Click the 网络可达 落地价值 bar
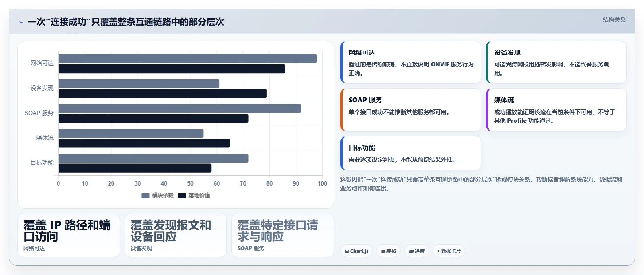This screenshot has height=275, width=644. [172, 69]
